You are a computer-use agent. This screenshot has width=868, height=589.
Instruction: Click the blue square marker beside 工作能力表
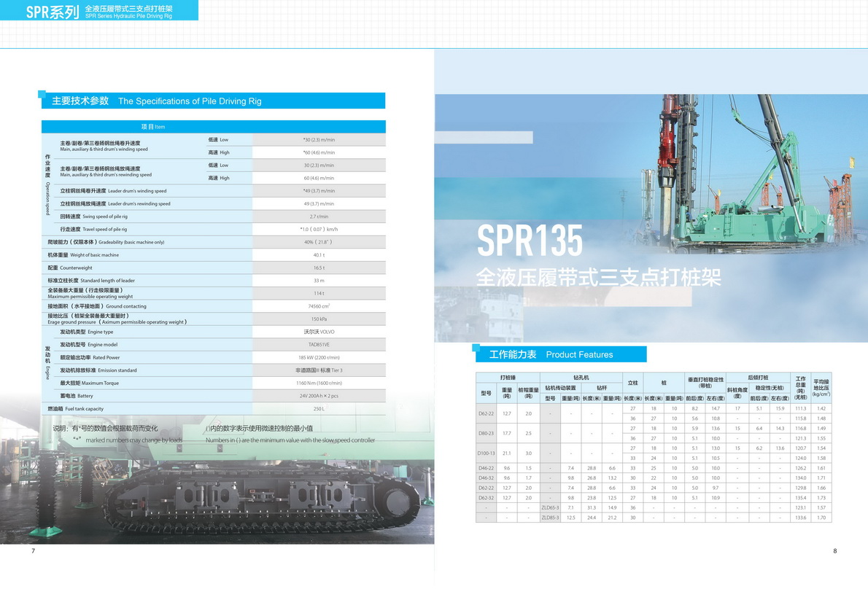476,348
